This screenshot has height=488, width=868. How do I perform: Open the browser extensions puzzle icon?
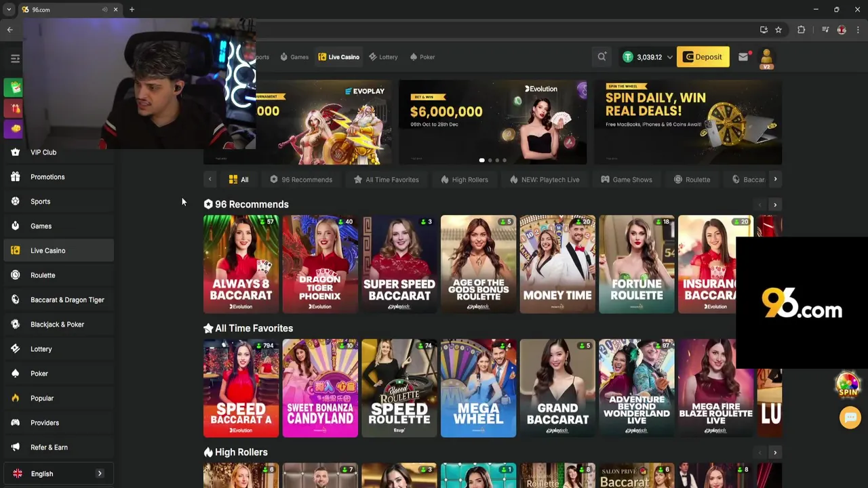pos(801,30)
